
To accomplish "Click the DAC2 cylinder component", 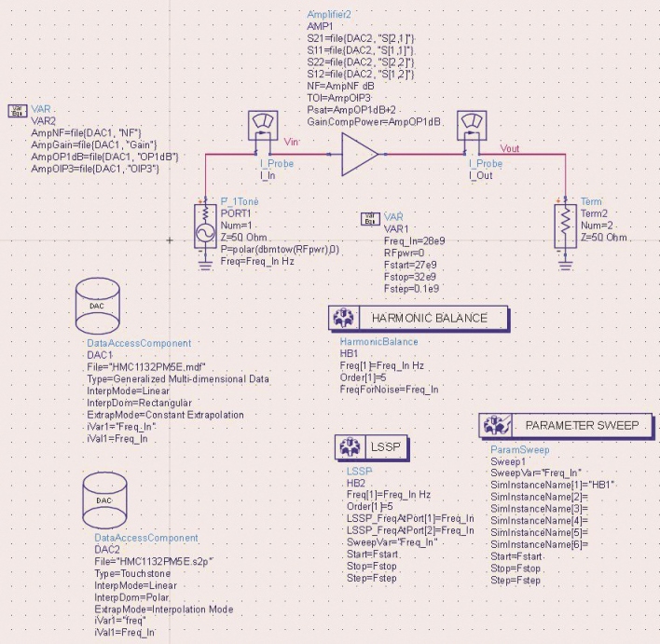I will (103, 500).
